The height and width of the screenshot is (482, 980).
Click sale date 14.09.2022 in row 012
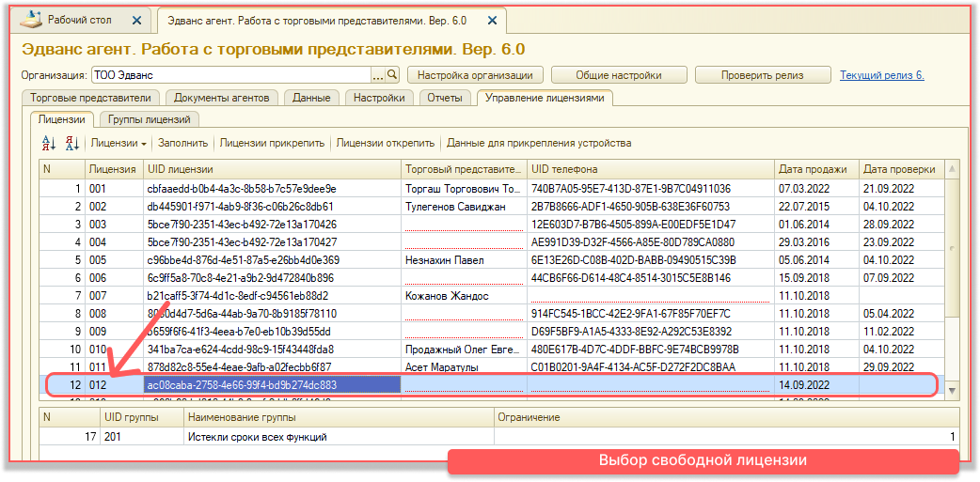817,384
